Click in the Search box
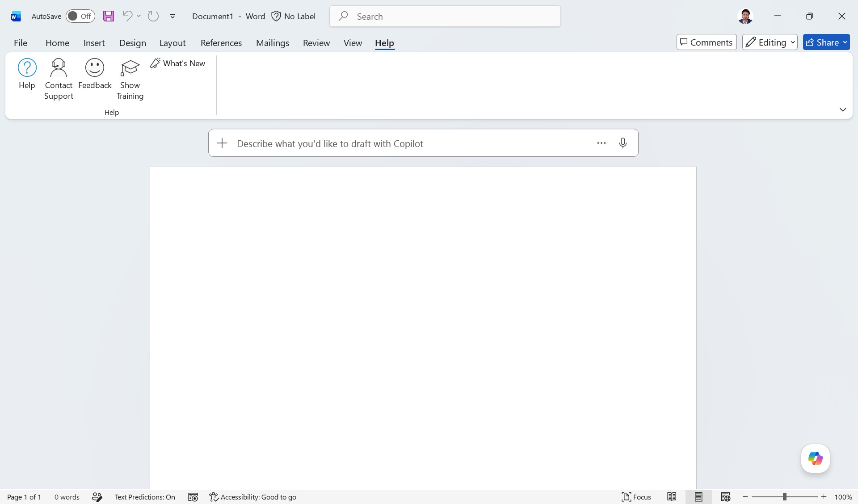 pos(445,16)
